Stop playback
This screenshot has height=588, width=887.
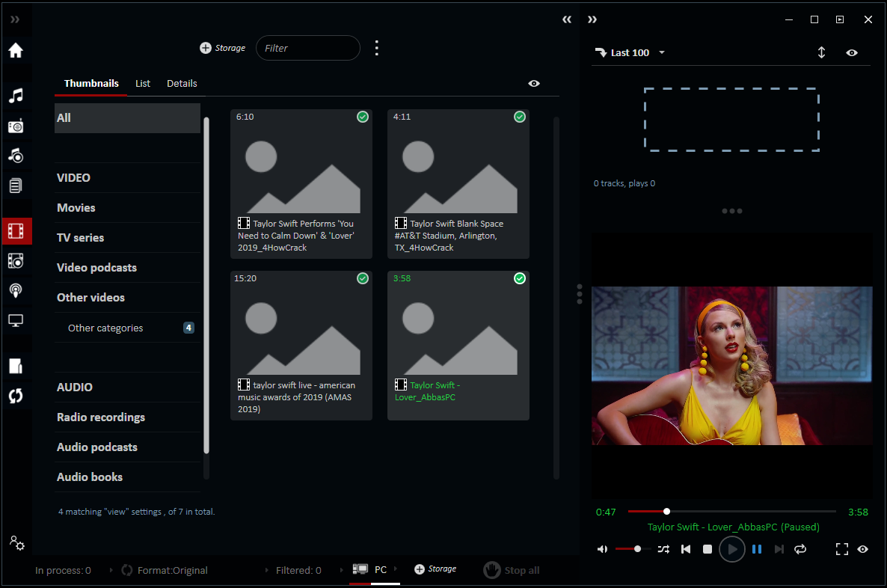pyautogui.click(x=707, y=549)
